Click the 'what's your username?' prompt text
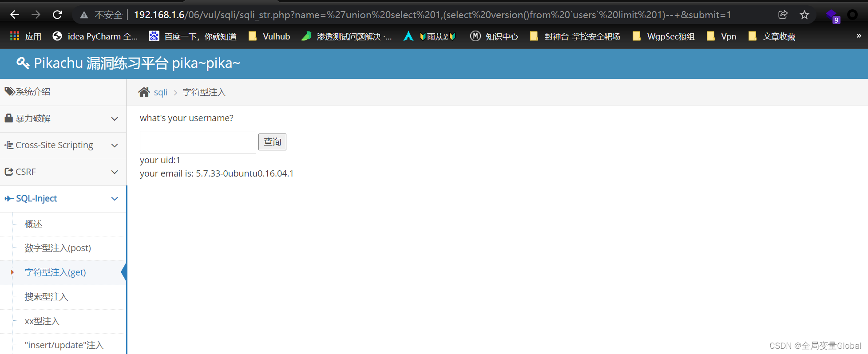The image size is (868, 354). pos(186,118)
